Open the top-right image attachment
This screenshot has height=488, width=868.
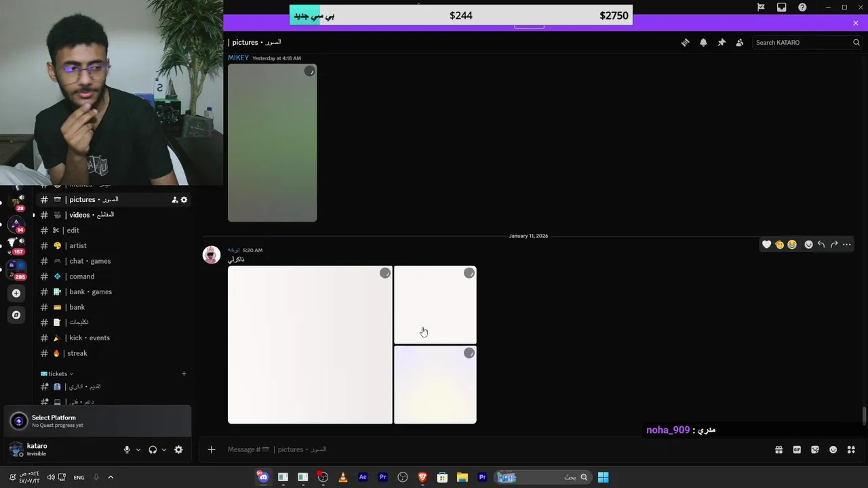pyautogui.click(x=435, y=304)
